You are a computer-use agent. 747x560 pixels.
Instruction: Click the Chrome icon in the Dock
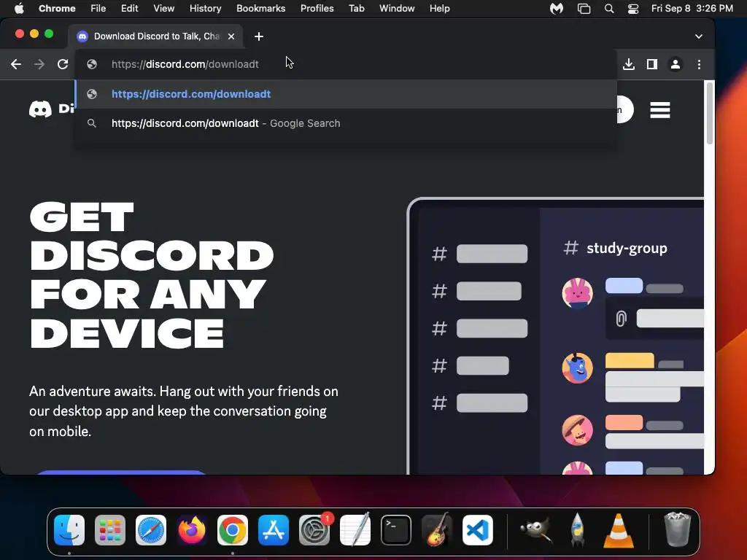[x=233, y=530]
